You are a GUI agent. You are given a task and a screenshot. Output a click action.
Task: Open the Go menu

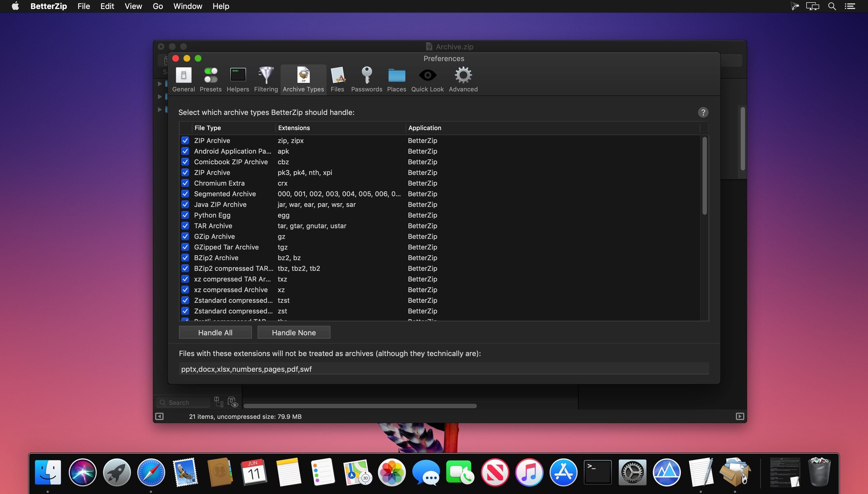coord(157,6)
